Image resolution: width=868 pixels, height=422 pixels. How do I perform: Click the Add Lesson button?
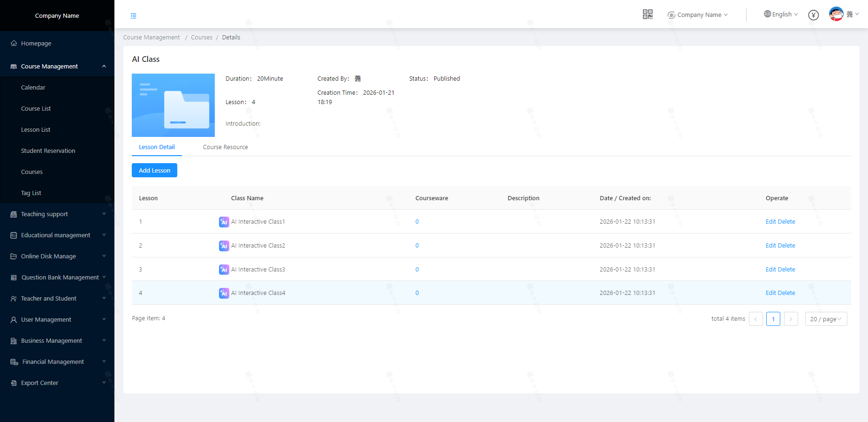[x=154, y=170]
